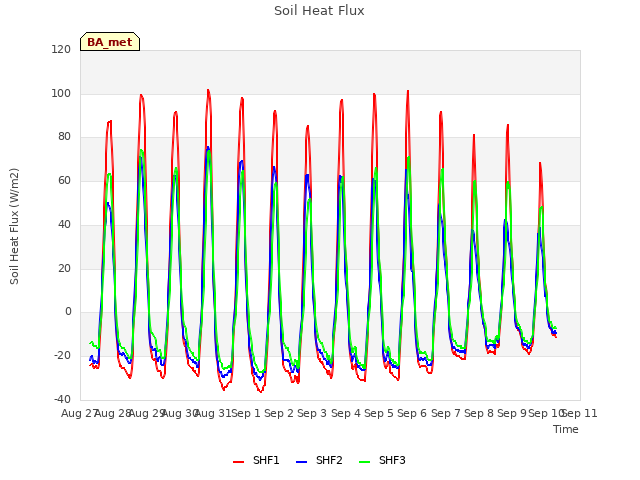Click the 80 y-axis tick label
640x480 pixels.
pos(64,137)
